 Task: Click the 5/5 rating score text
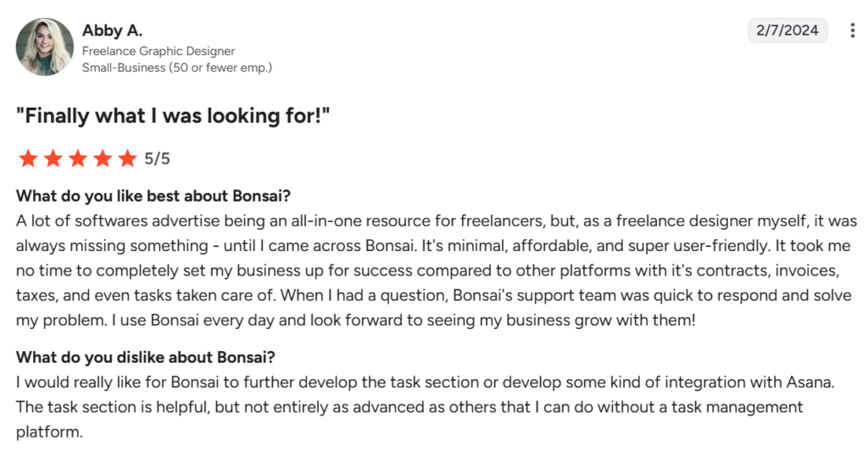(x=157, y=159)
